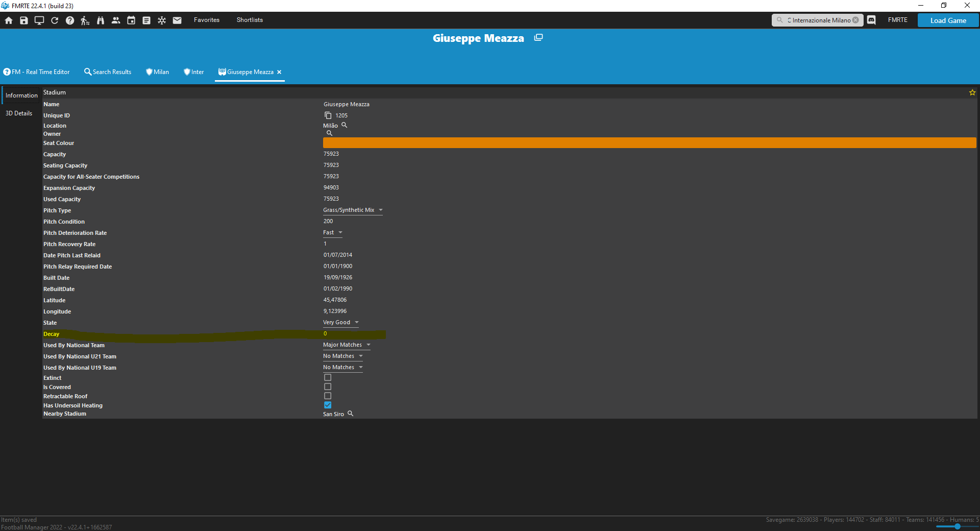This screenshot has height=531, width=980.
Task: Open the calendar icon
Action: 131,20
